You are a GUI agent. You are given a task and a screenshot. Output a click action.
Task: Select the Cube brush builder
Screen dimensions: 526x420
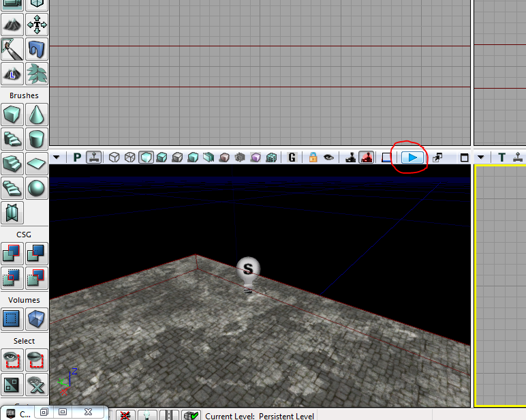pyautogui.click(x=12, y=115)
